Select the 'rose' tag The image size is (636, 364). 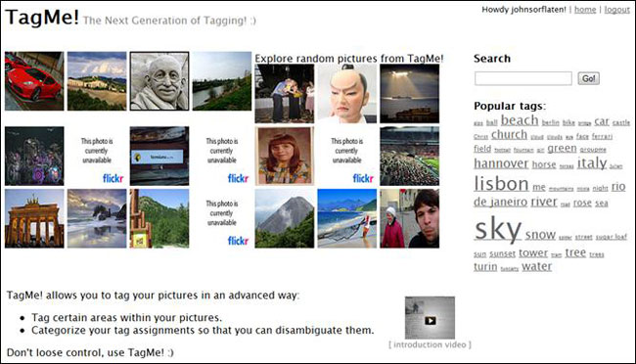pyautogui.click(x=582, y=203)
